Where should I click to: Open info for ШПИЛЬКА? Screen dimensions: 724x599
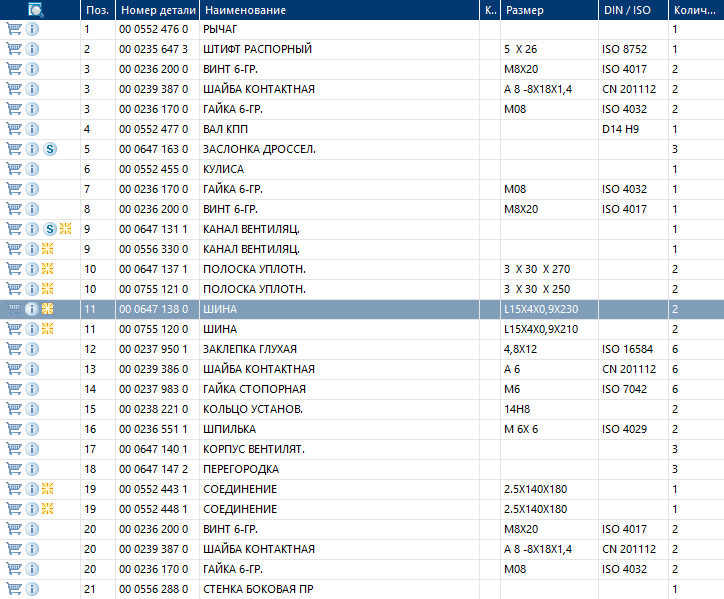coord(32,429)
